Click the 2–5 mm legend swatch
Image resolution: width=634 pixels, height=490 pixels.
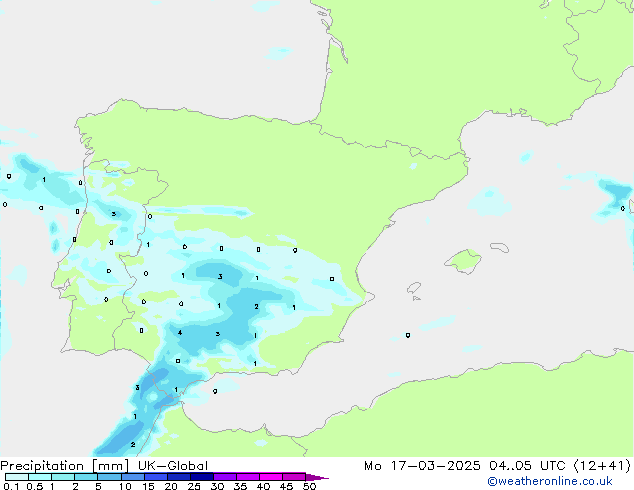[x=86, y=477]
